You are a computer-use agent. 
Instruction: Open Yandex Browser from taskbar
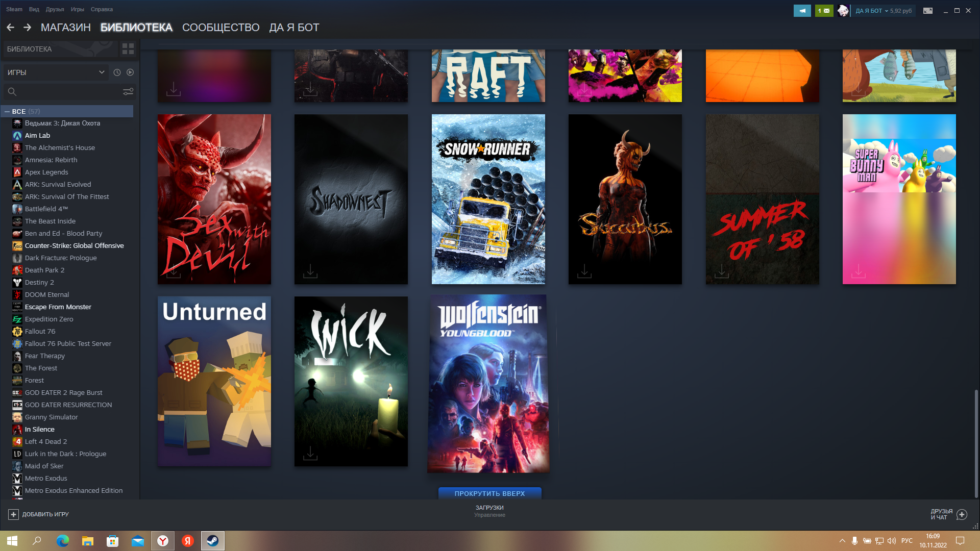tap(163, 541)
